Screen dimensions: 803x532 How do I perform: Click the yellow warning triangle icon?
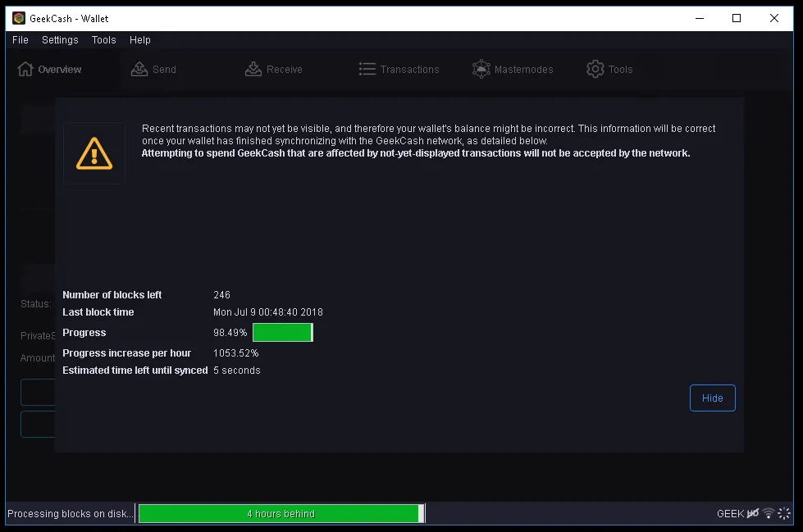click(94, 153)
